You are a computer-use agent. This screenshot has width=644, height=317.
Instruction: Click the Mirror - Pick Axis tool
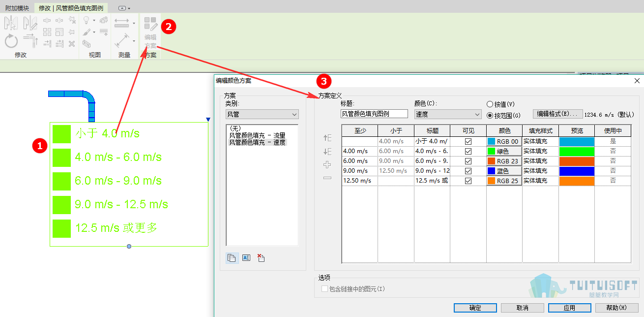(x=11, y=23)
